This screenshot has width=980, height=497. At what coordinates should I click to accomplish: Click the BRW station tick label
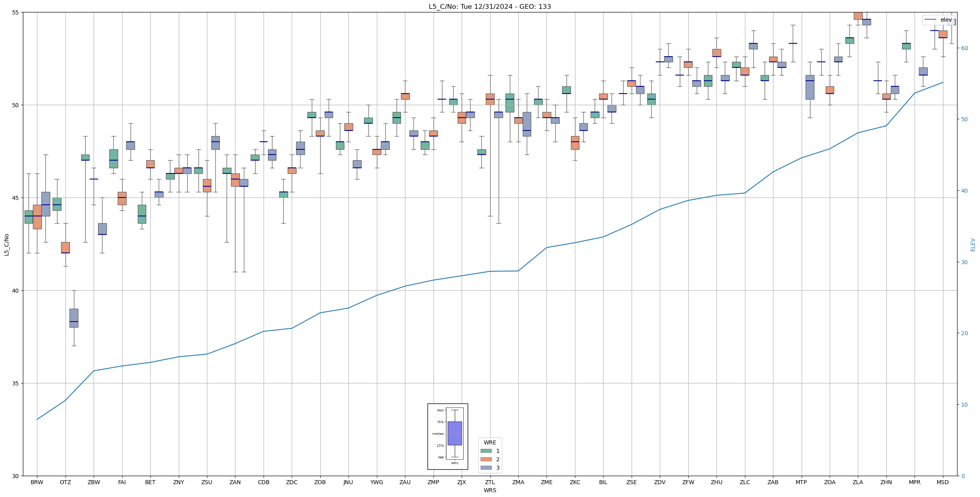coord(37,482)
